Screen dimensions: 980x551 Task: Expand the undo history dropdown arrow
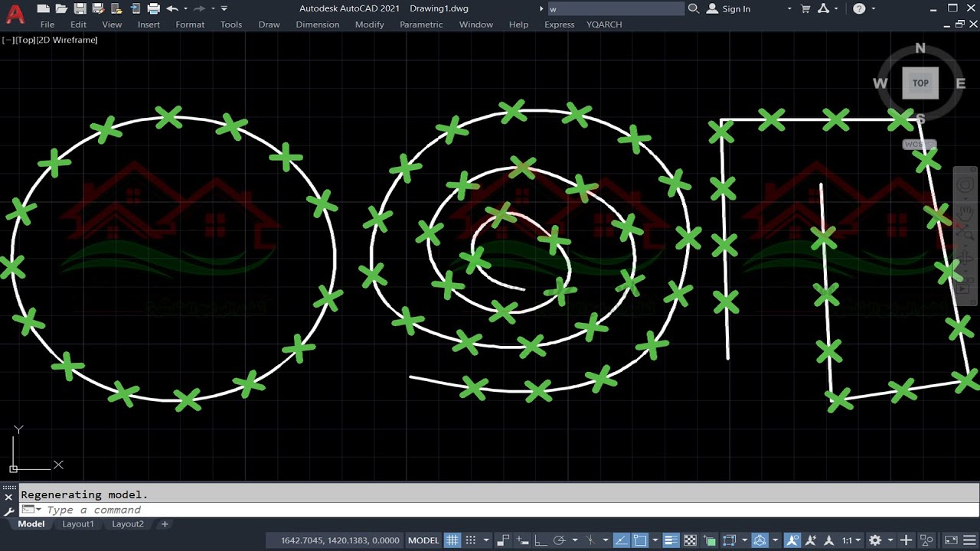[x=186, y=8]
